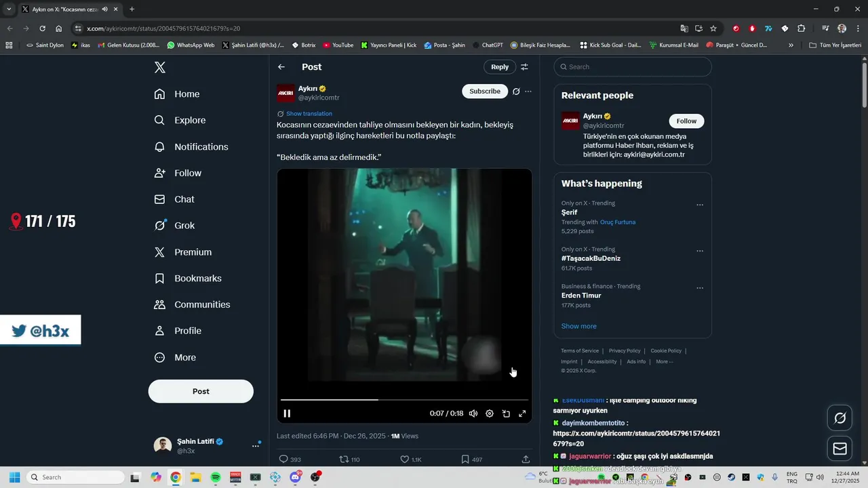The height and width of the screenshot is (488, 868).
Task: Open the Chrome tab search dropdown
Action: click(9, 9)
